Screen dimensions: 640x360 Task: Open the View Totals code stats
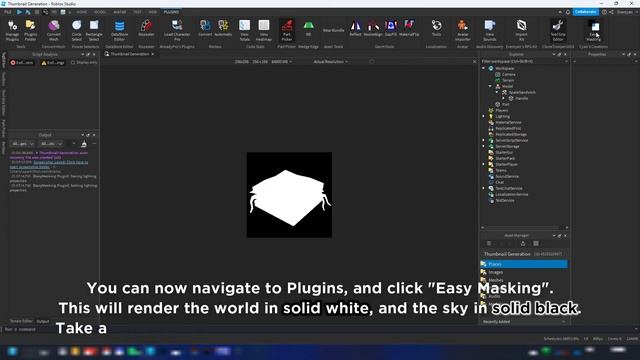click(244, 30)
